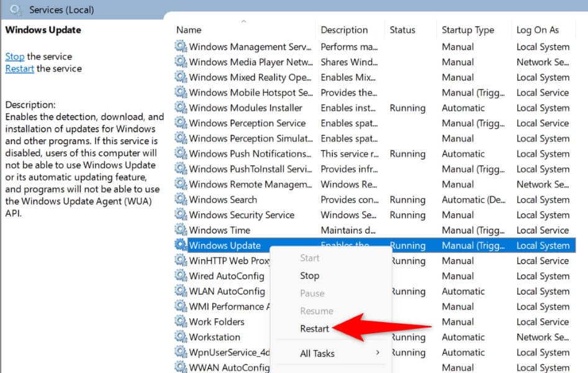The height and width of the screenshot is (373, 588).
Task: Click the gear icon beside Windows Media Player Network
Action: tap(181, 62)
